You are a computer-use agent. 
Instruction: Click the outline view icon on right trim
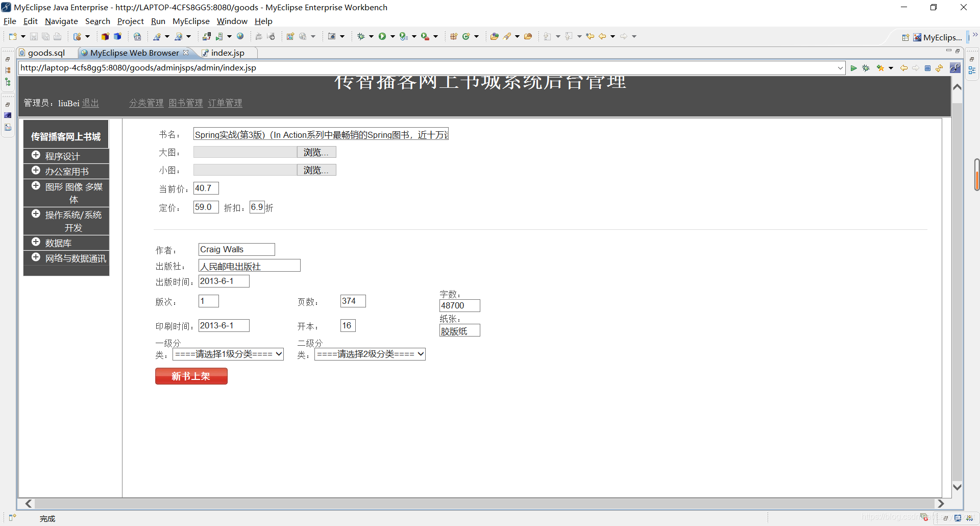click(x=972, y=71)
